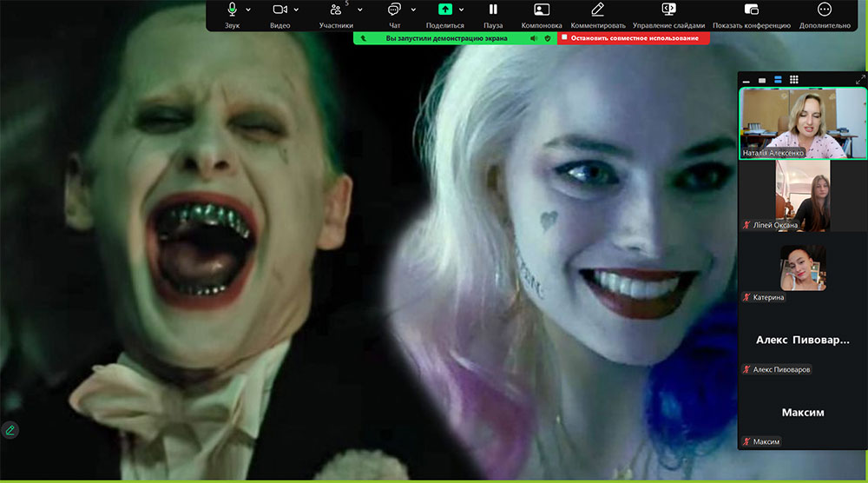Open audio options arrow next to Звук
This screenshot has width=868, height=483.
pyautogui.click(x=248, y=10)
